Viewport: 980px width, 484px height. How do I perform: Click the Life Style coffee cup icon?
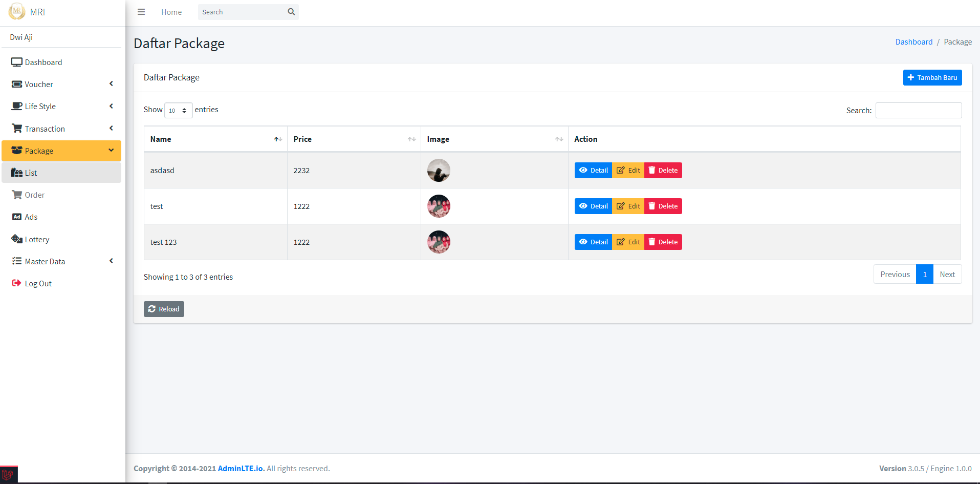pos(17,106)
